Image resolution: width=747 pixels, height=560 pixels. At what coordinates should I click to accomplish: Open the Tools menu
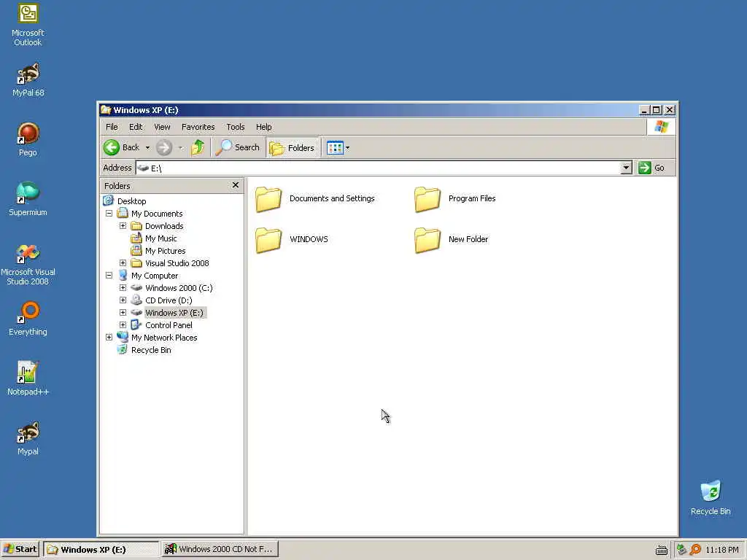(x=236, y=127)
